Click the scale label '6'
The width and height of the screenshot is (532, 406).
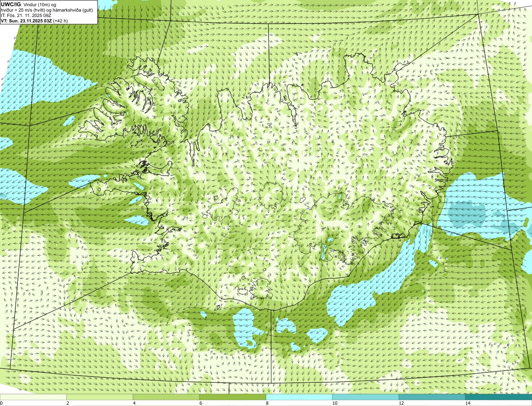point(201,403)
